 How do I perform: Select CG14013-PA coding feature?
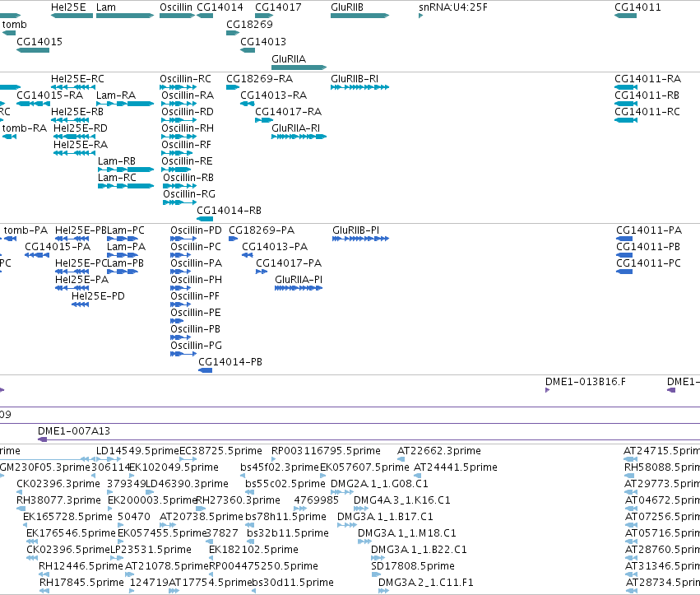[275, 247]
